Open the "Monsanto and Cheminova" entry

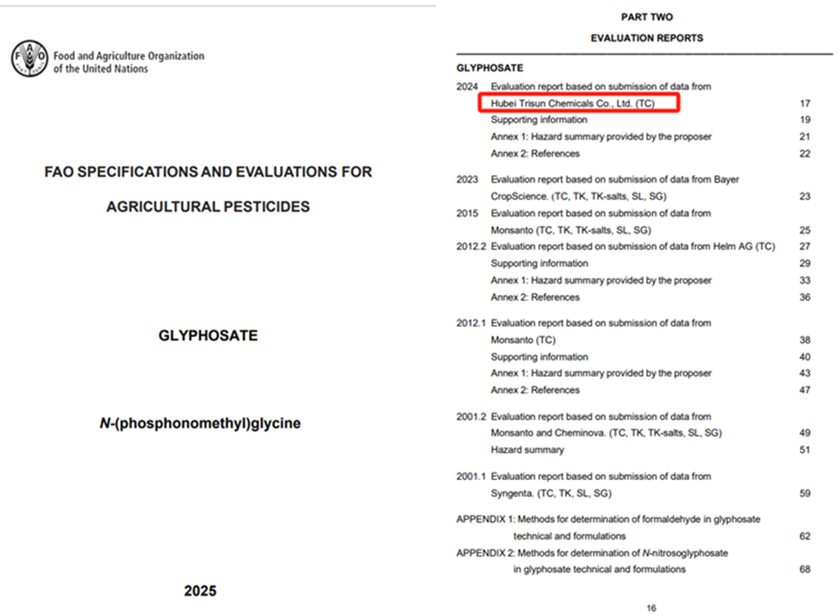point(606,433)
